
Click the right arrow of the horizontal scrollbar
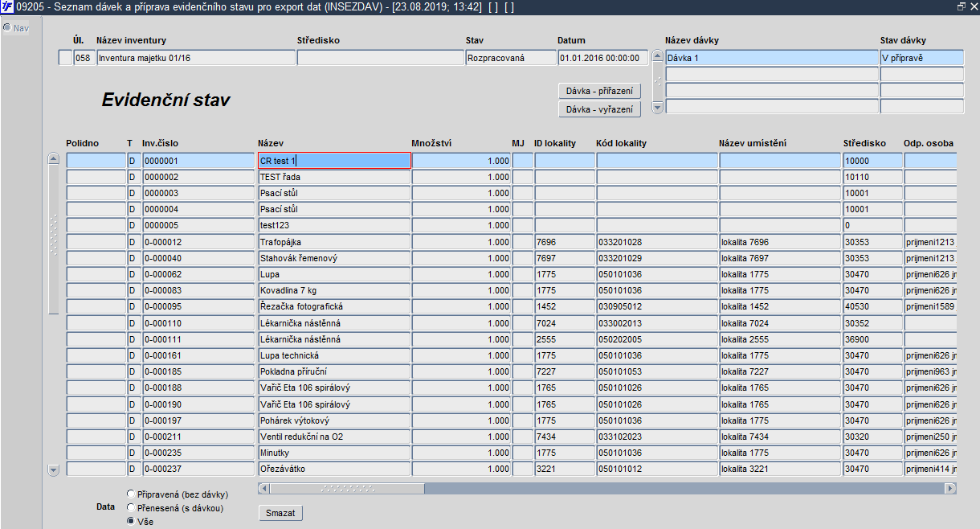(x=950, y=488)
